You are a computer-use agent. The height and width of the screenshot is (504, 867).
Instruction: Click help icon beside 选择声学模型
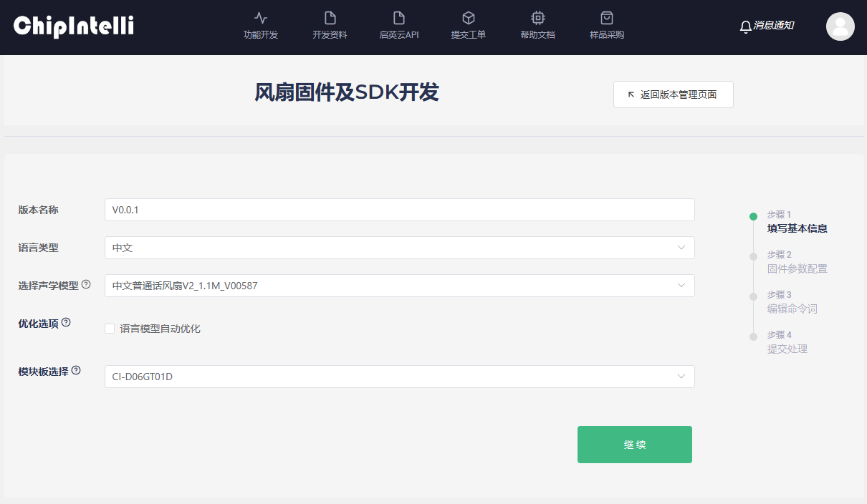click(x=86, y=285)
